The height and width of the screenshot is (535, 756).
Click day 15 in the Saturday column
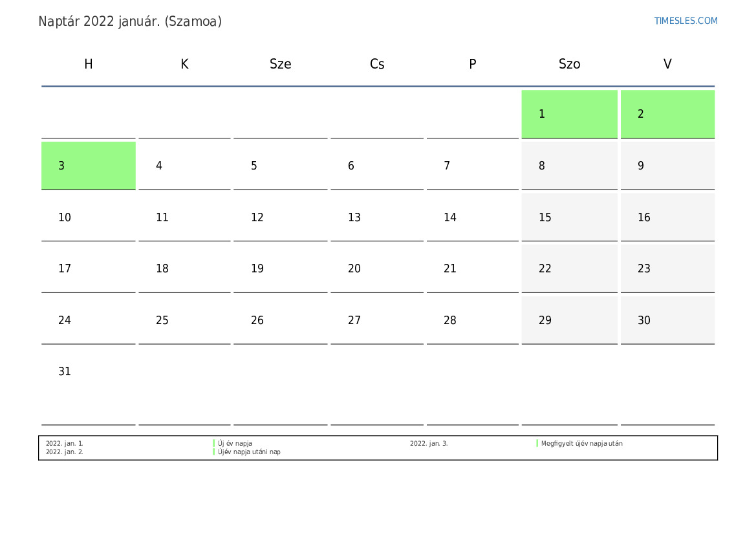click(x=569, y=217)
